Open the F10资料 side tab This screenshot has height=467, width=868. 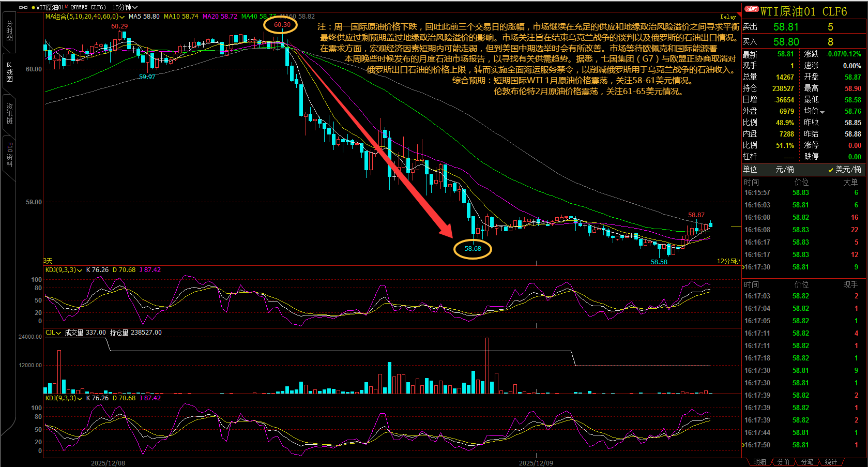[x=9, y=154]
